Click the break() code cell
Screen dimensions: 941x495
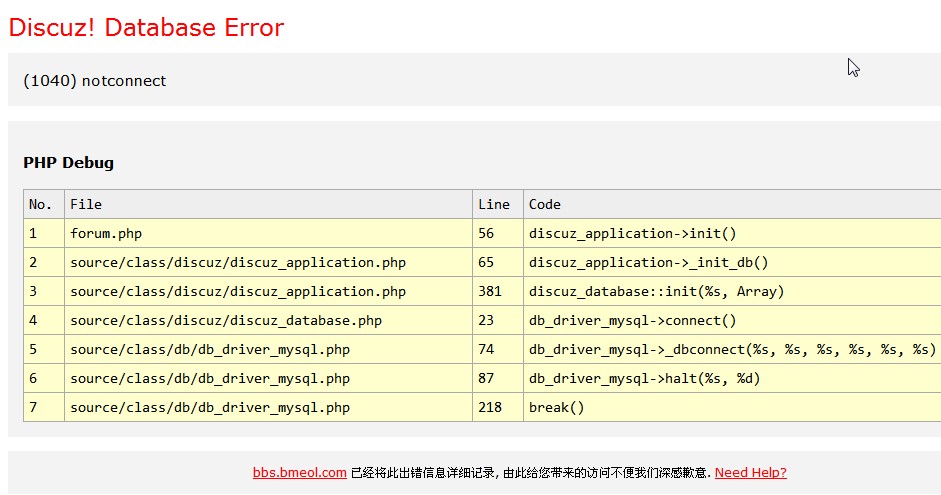click(x=556, y=408)
